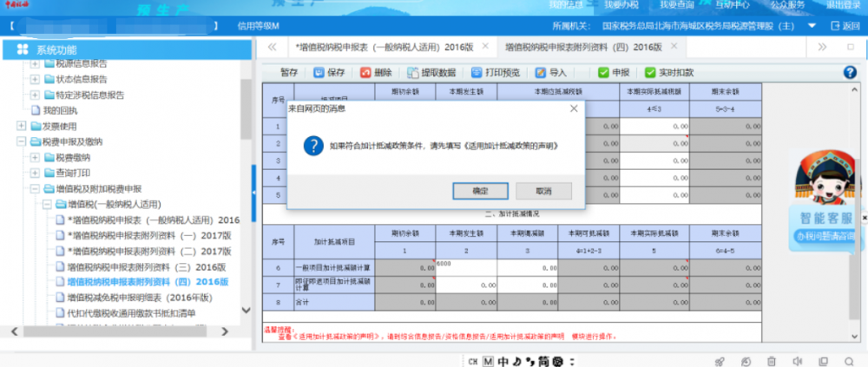Click the 删除 (delete) toolbar icon
This screenshot has height=367, width=868.
click(x=365, y=73)
